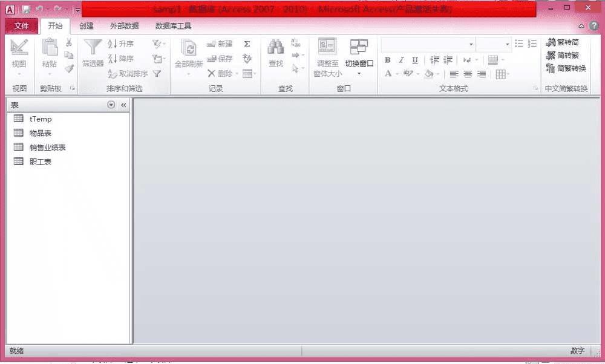605x364 pixels.
Task: Align text left
Action: click(x=454, y=74)
